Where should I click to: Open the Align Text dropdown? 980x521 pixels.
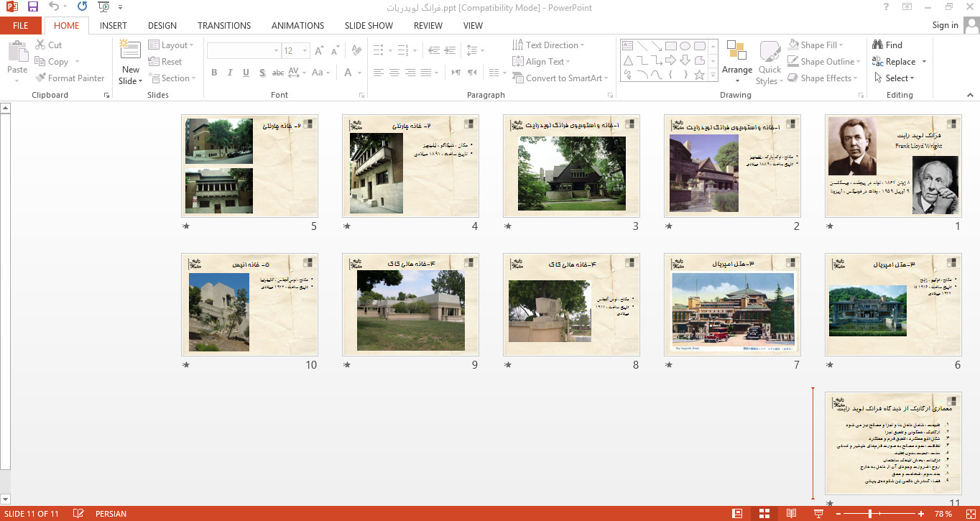point(542,62)
